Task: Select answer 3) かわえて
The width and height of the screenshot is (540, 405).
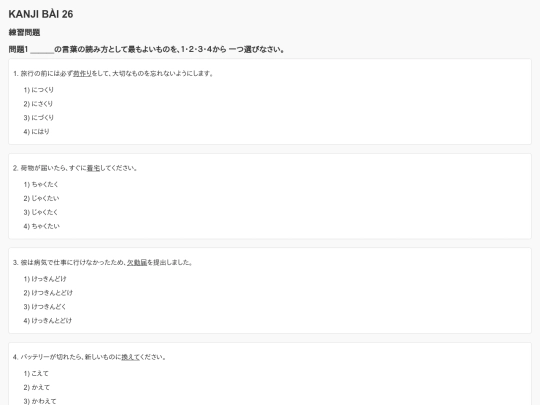Action: click(x=40, y=401)
